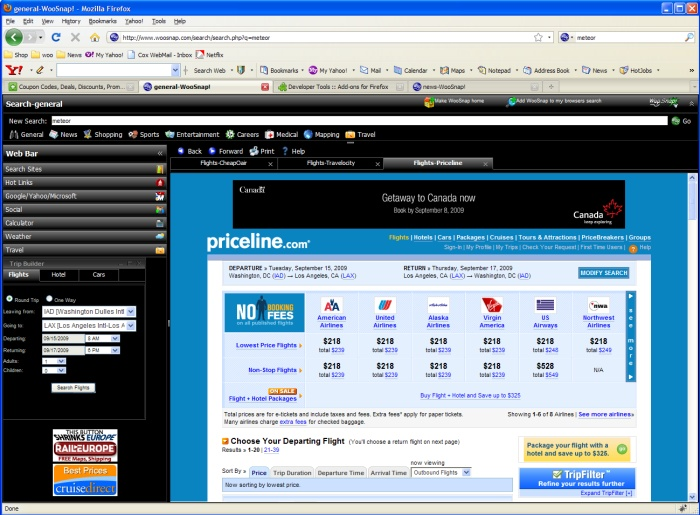The height and width of the screenshot is (515, 700).
Task: Open Going to airport dropdown
Action: [131, 325]
